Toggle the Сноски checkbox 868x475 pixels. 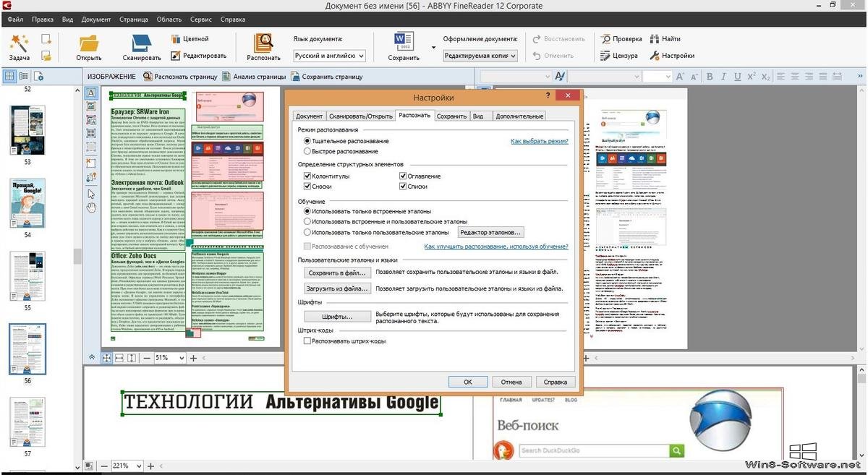(307, 187)
